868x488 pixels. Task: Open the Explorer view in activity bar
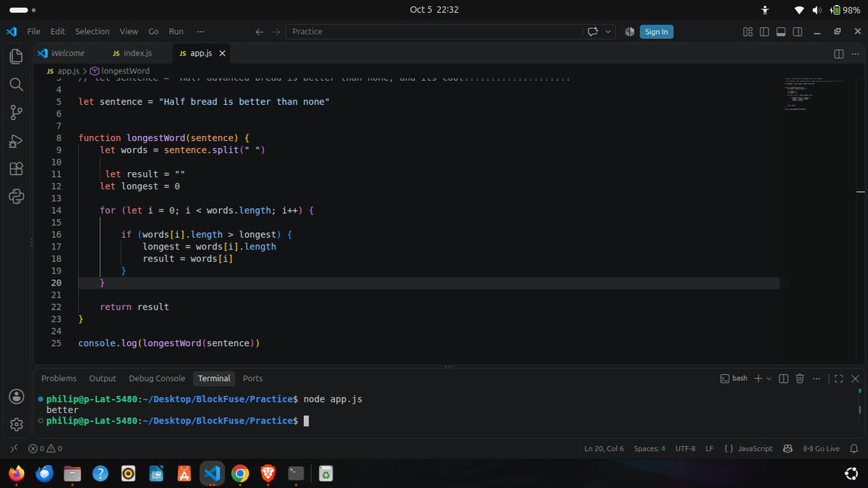pos(16,56)
